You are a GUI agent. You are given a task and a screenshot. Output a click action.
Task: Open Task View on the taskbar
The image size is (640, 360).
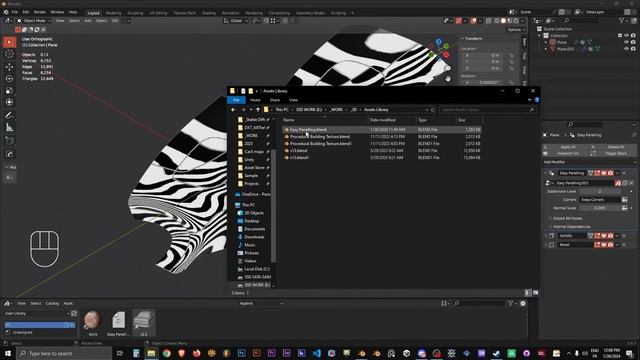120,353
